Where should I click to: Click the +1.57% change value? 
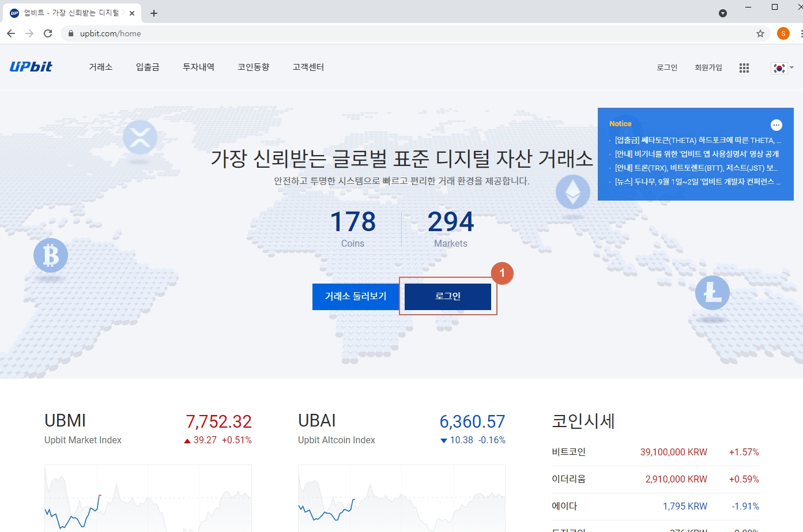(744, 452)
